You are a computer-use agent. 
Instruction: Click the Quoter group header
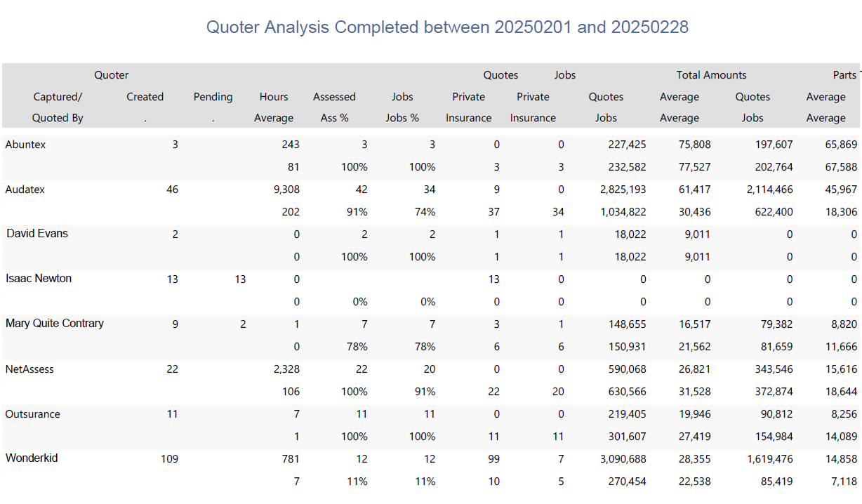pos(112,75)
